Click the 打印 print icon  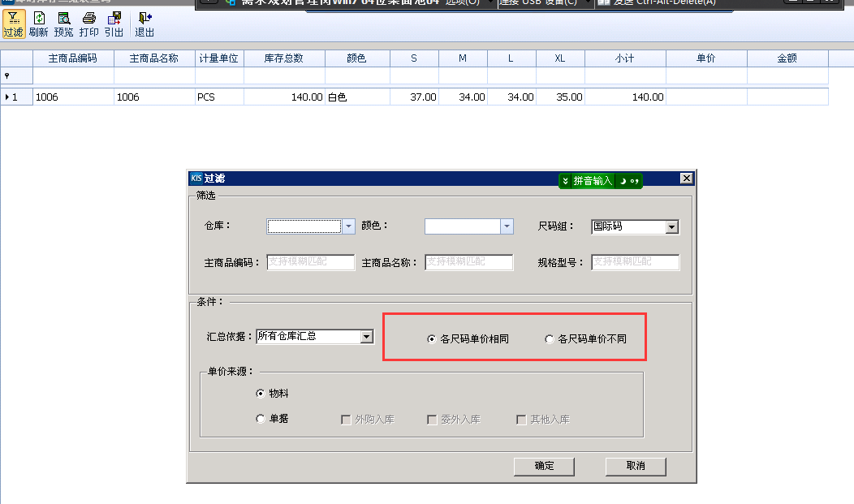(88, 24)
